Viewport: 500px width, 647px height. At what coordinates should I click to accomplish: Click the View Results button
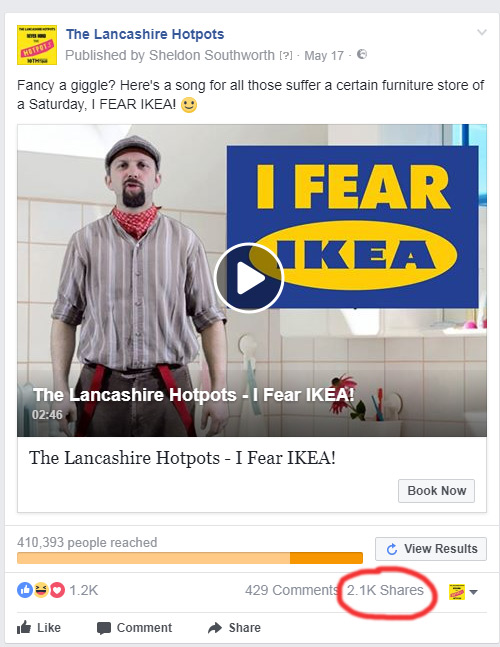(x=431, y=549)
